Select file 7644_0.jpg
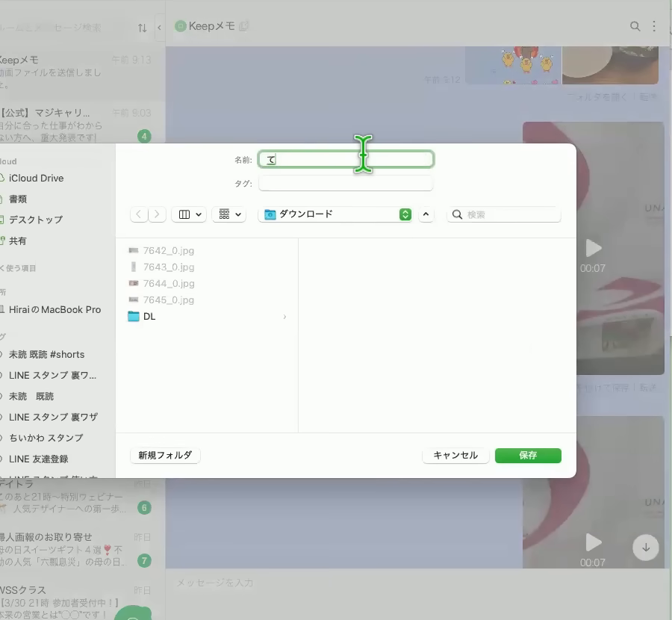The width and height of the screenshot is (672, 620). (x=169, y=283)
